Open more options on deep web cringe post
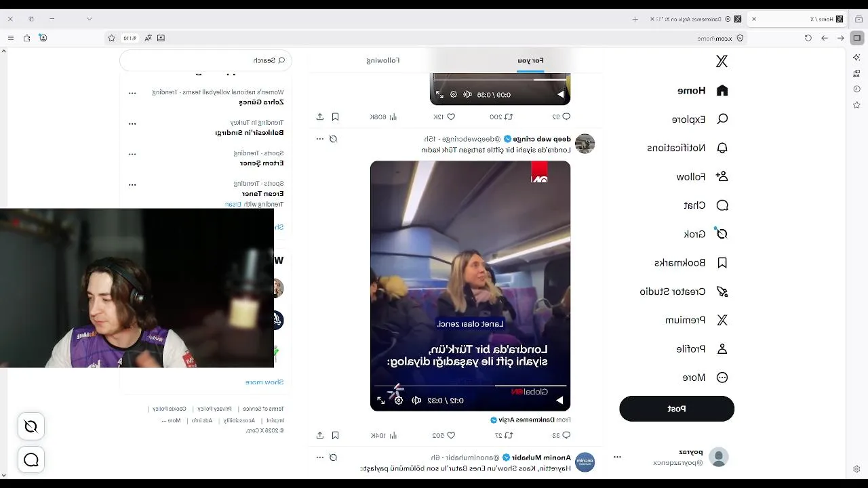 click(x=320, y=139)
